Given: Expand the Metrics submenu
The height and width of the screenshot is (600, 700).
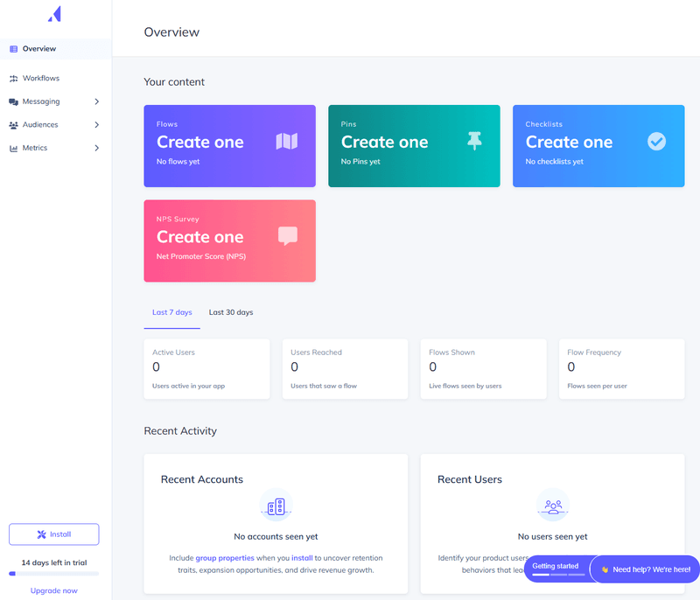Looking at the screenshot, I should click(x=99, y=148).
